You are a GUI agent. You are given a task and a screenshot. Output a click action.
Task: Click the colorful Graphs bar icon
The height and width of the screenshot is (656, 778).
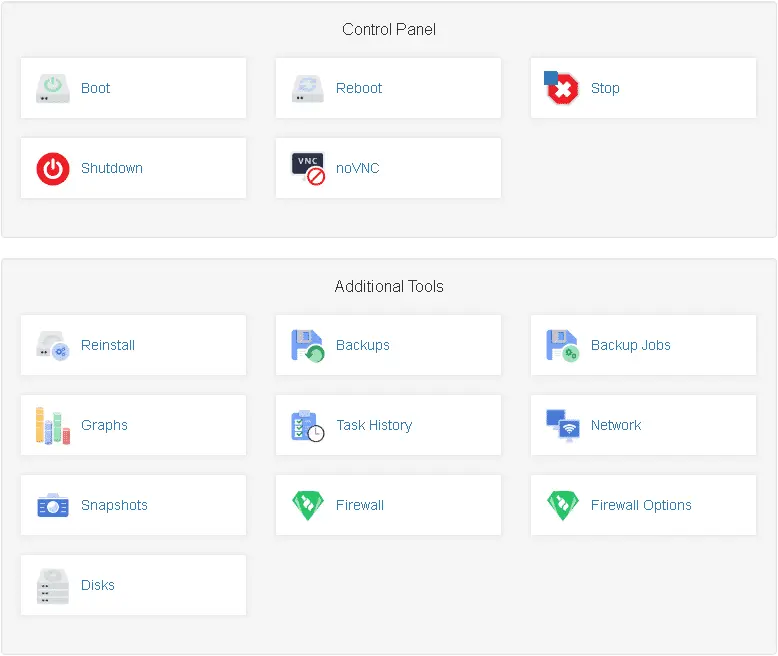coord(53,426)
